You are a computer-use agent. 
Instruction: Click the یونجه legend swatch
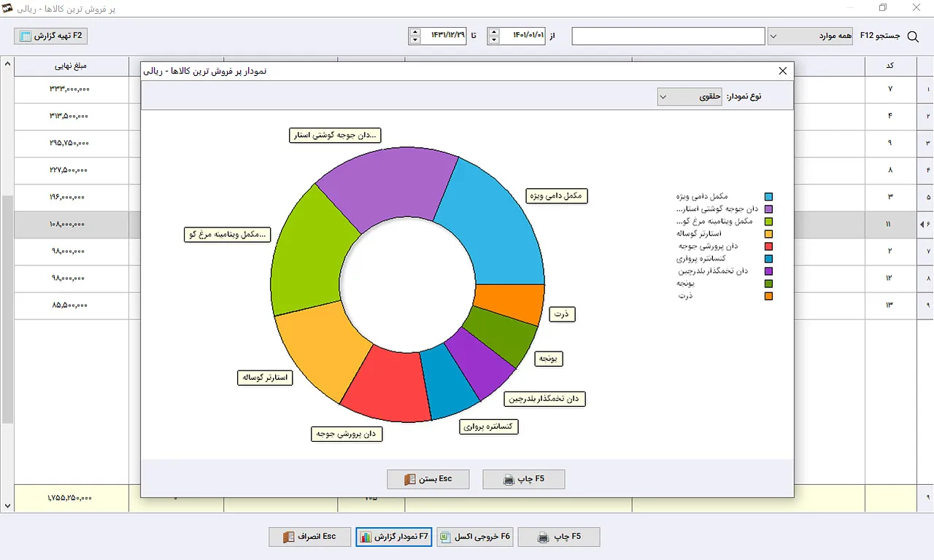[768, 284]
